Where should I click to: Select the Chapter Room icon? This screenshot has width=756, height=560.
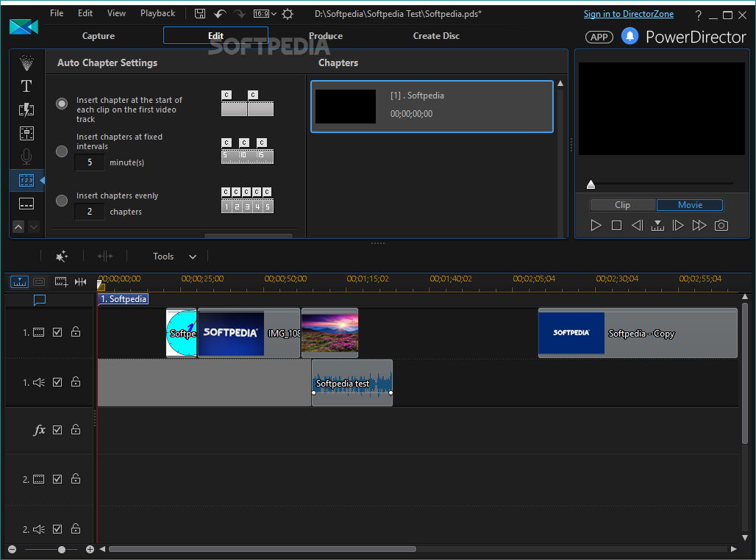coord(26,180)
